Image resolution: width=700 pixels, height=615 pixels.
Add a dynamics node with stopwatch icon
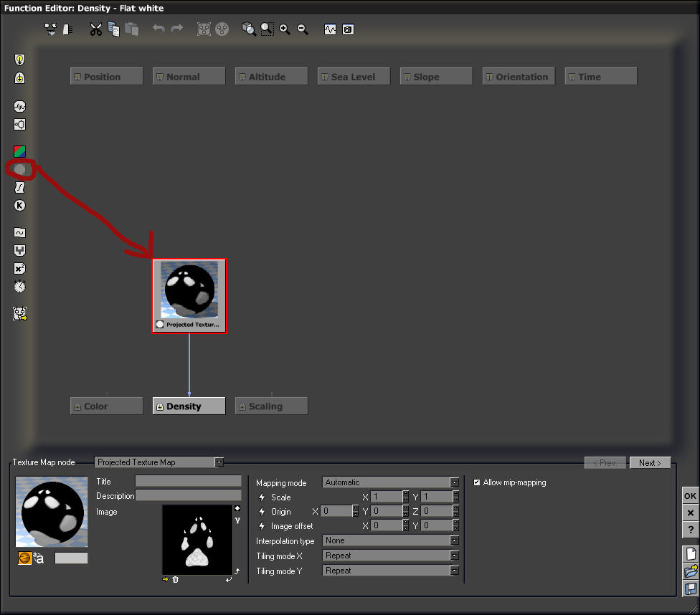[x=19, y=287]
